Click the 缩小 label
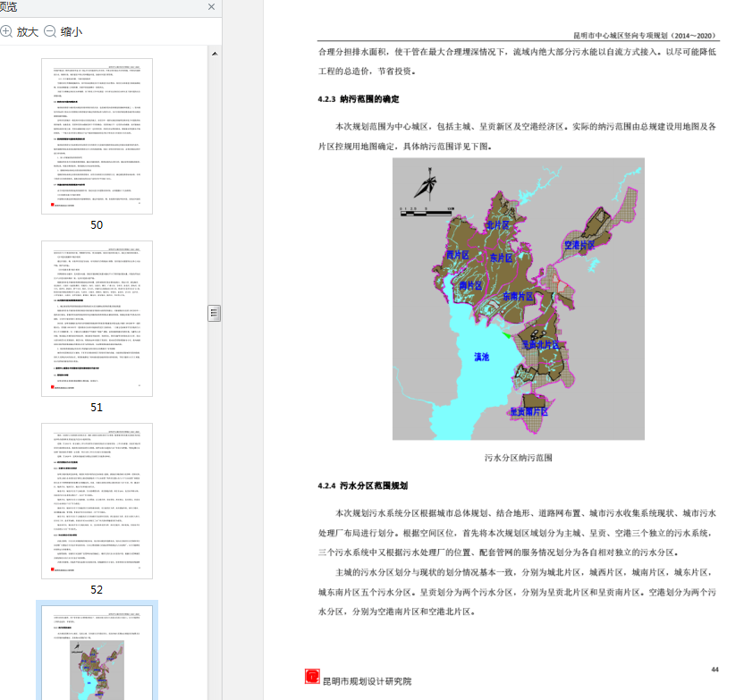 [72, 32]
